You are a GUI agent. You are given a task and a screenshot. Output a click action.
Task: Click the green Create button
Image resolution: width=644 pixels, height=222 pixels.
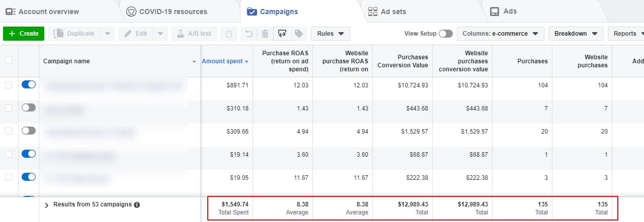pos(24,34)
